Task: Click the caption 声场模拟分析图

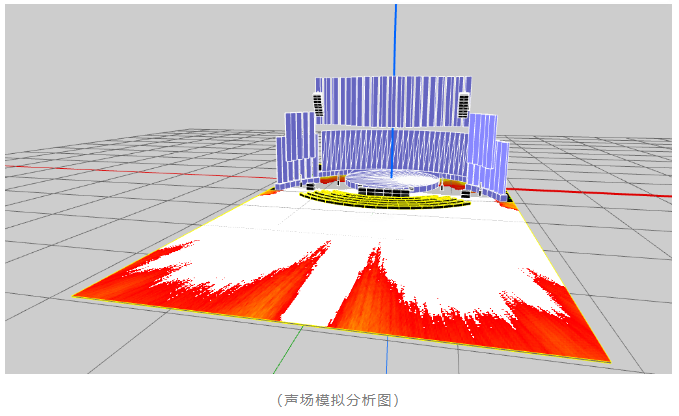Action: pyautogui.click(x=338, y=400)
